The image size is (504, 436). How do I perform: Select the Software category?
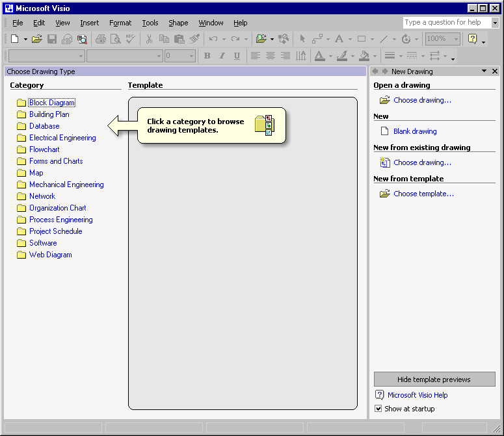coord(43,243)
